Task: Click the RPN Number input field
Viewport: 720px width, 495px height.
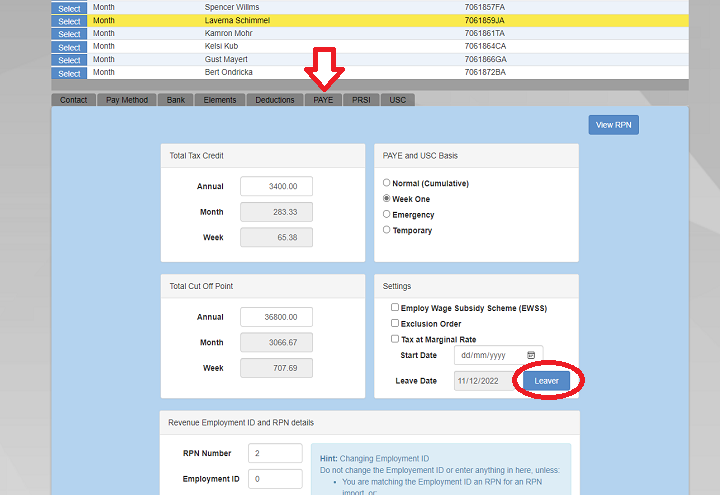Action: pos(275,453)
